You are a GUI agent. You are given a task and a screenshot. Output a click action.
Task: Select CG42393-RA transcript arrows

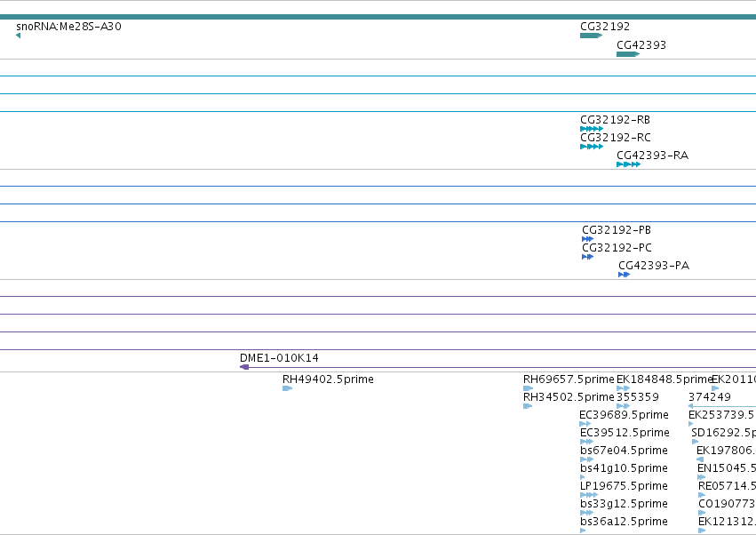(x=628, y=164)
